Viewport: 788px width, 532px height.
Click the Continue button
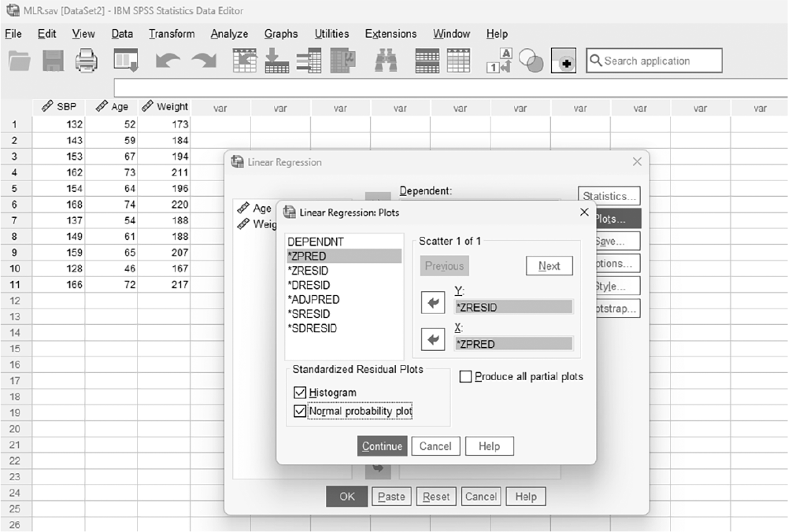382,446
